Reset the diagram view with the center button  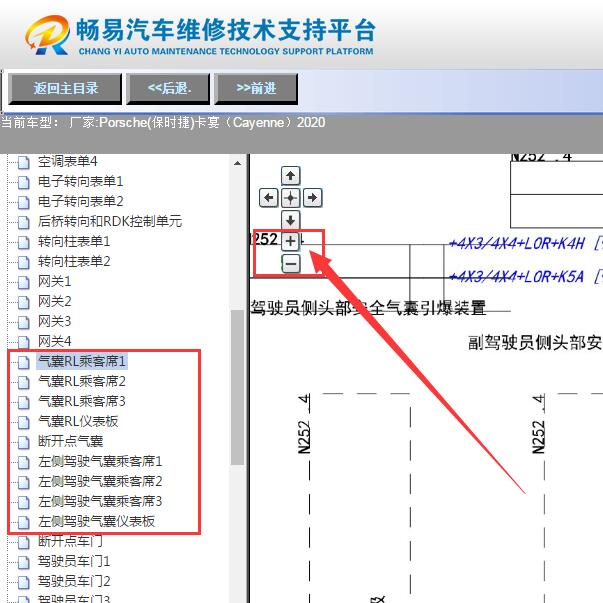pyautogui.click(x=290, y=198)
